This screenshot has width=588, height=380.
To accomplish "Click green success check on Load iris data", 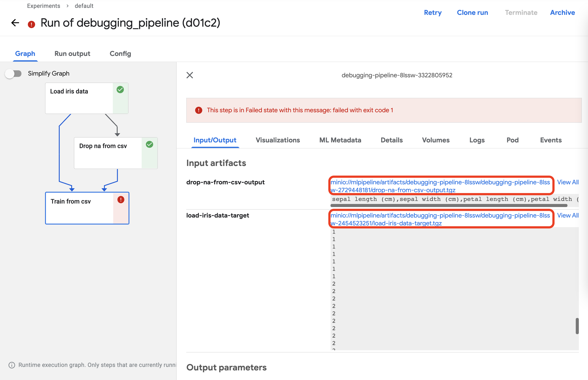I will pos(120,90).
